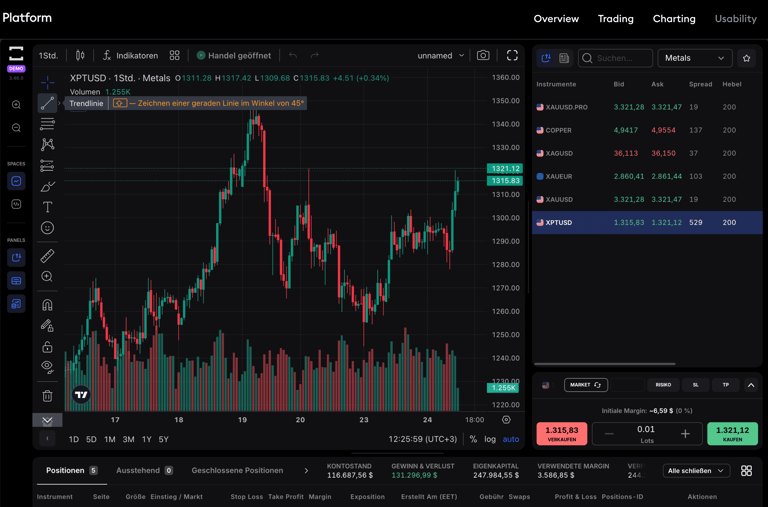
Task: Click the red VERKAUFEN sell button
Action: 562,433
